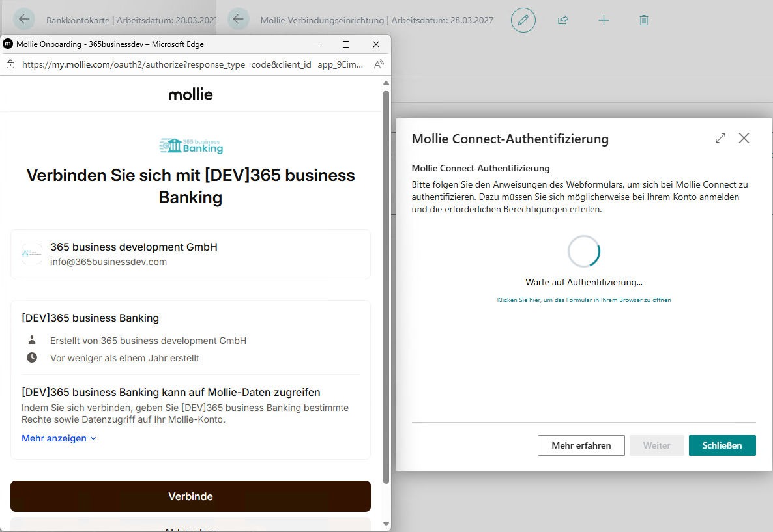Click the share icon in toolbar
The width and height of the screenshot is (773, 532).
coord(563,20)
